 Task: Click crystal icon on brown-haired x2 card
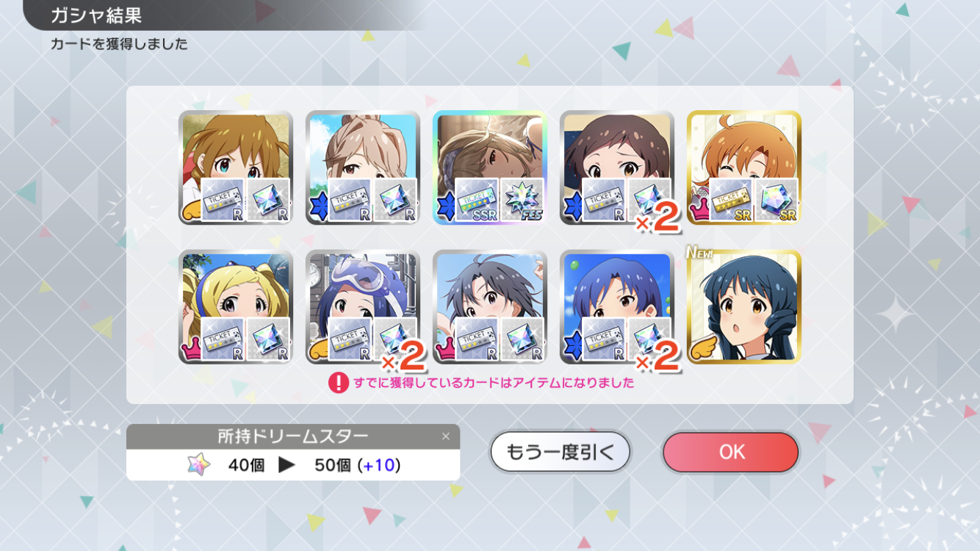[x=649, y=201]
